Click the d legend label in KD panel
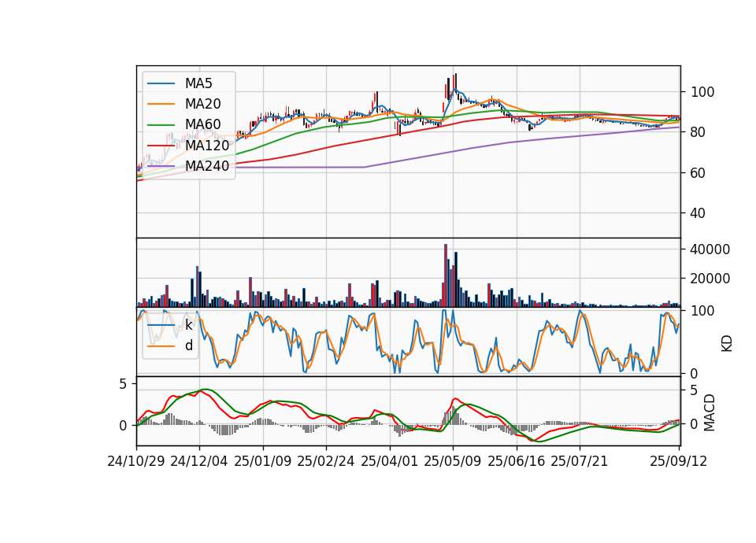Screen dimensions: 756x543 (x=188, y=345)
